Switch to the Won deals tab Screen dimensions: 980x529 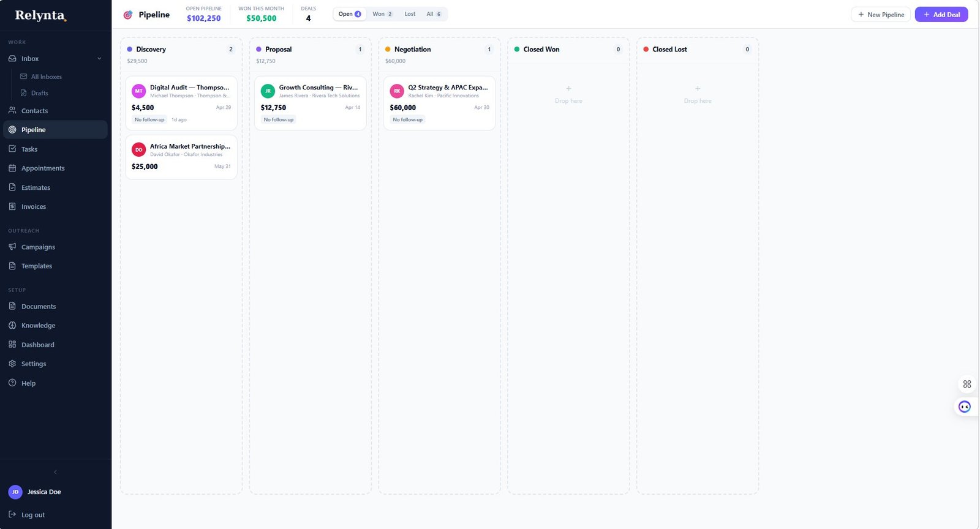(382, 14)
